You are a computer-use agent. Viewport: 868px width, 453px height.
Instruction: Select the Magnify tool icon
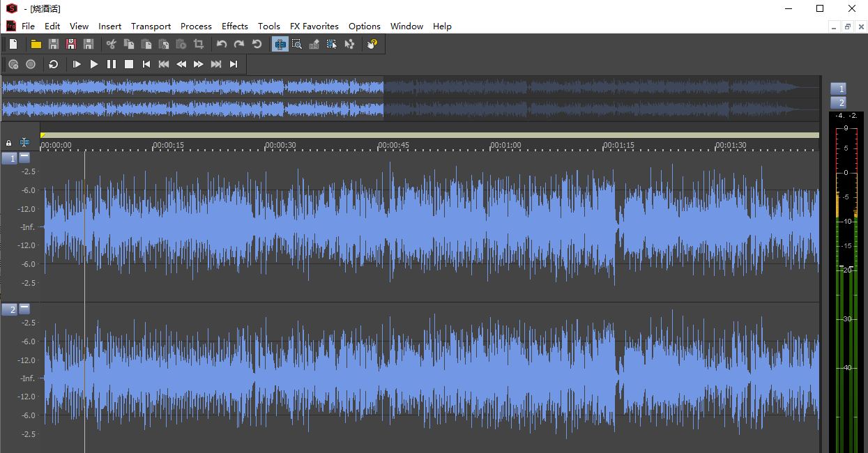(297, 44)
